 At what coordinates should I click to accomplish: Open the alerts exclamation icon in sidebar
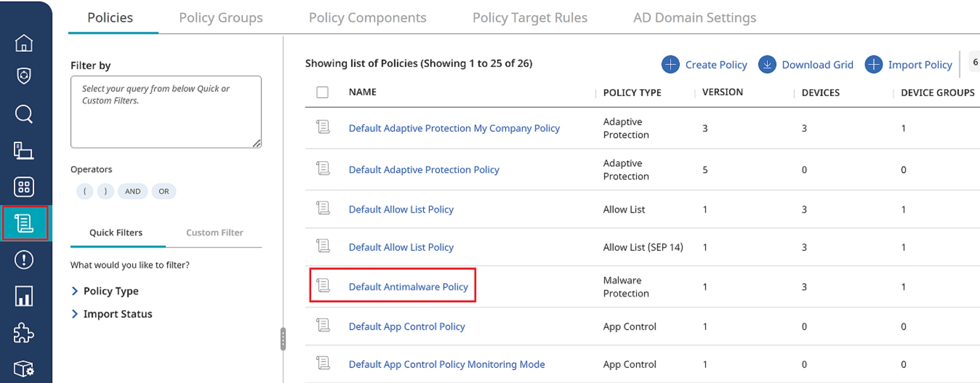(x=24, y=260)
